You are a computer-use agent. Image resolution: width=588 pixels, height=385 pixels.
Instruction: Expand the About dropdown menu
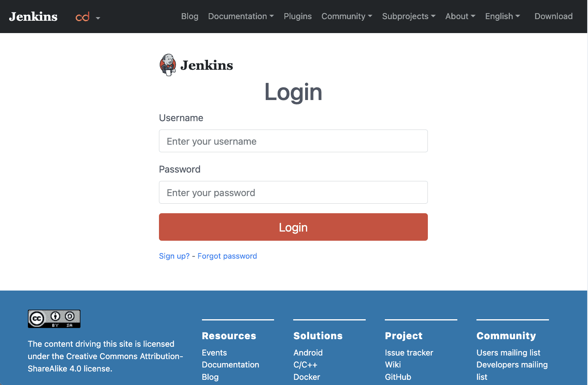tap(460, 16)
